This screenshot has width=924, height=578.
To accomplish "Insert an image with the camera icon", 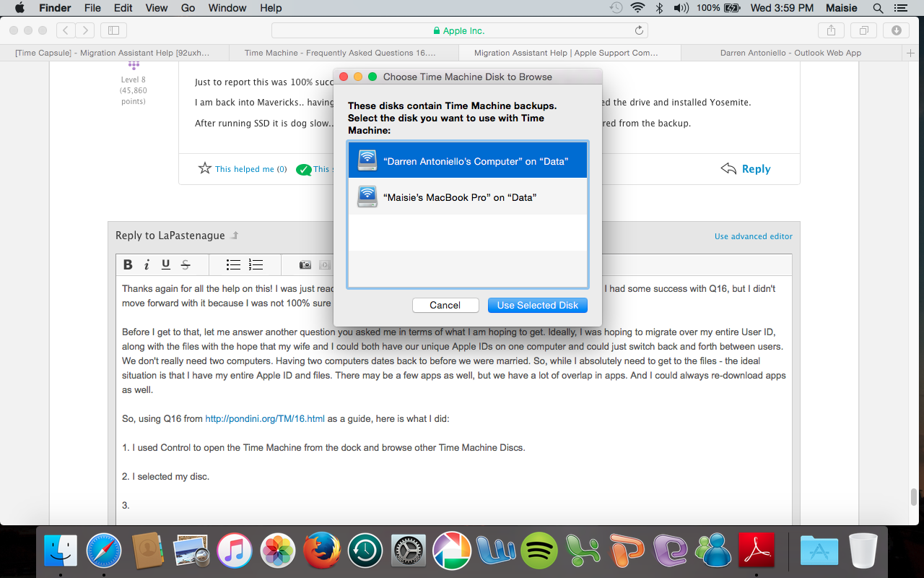I will [305, 264].
